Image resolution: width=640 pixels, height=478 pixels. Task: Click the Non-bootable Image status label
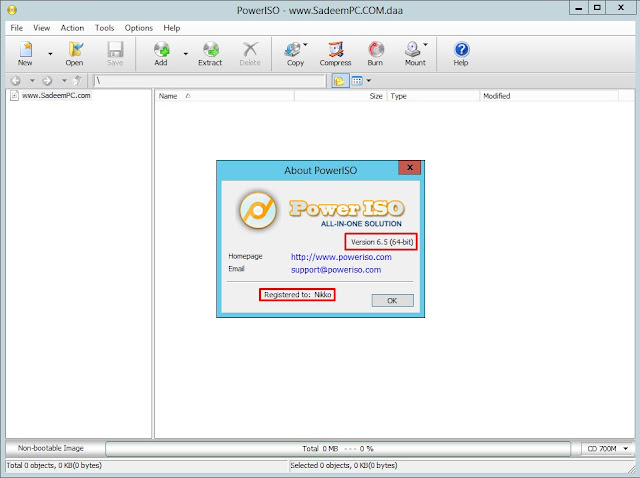tap(51, 448)
